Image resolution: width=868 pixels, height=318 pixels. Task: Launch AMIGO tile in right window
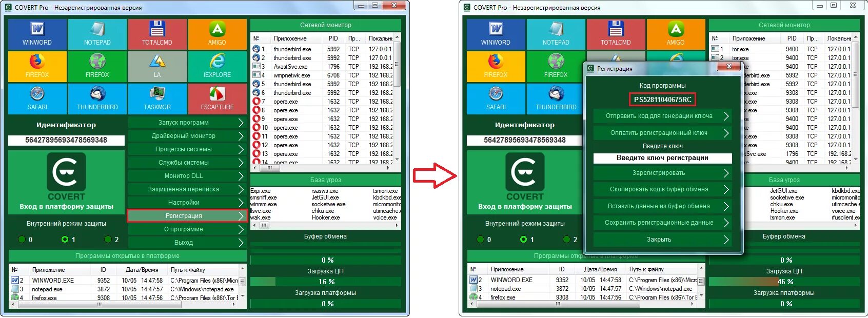click(x=676, y=34)
